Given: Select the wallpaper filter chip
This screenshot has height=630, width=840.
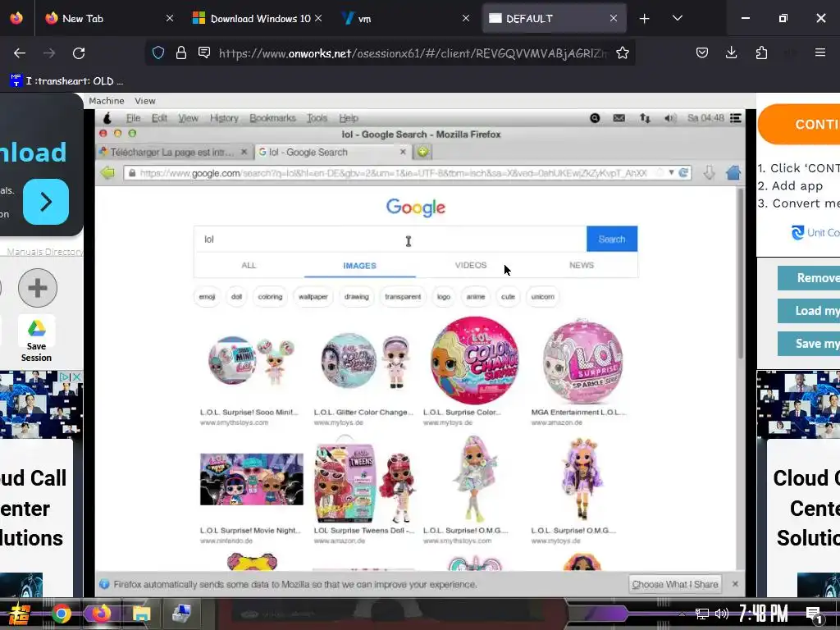Looking at the screenshot, I should tap(313, 296).
